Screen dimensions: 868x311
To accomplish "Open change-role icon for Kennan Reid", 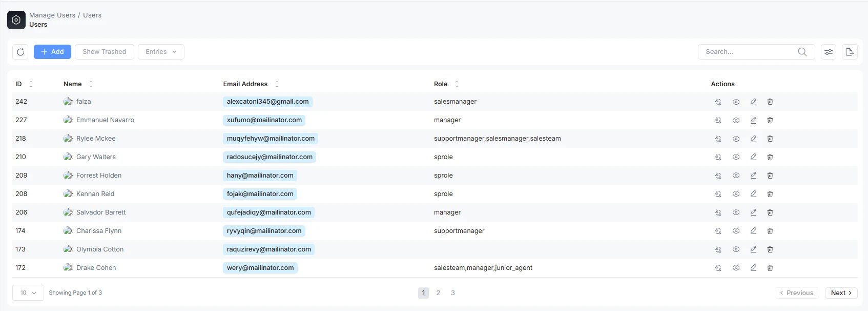I will (x=718, y=194).
